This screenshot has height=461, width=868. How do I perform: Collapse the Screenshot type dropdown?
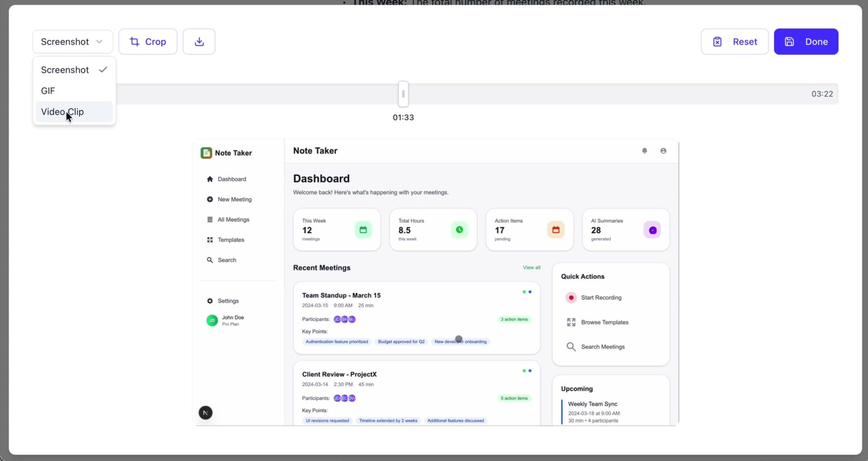coord(72,42)
